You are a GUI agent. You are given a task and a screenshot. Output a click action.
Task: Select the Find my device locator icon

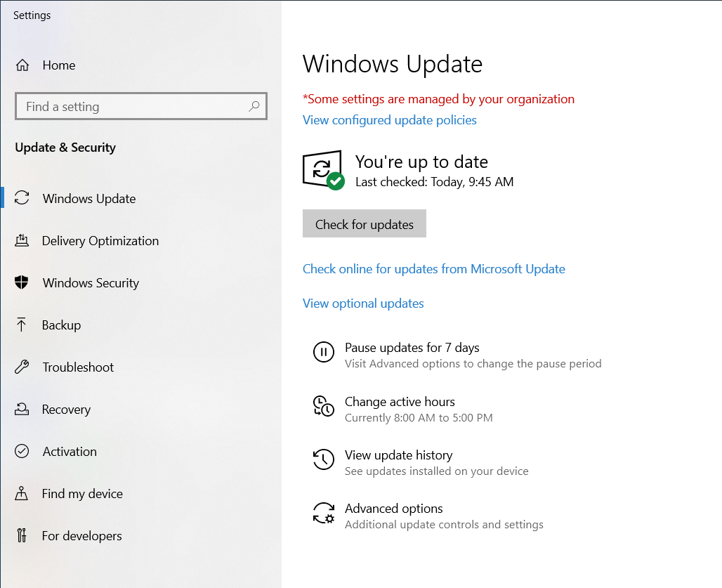[22, 493]
